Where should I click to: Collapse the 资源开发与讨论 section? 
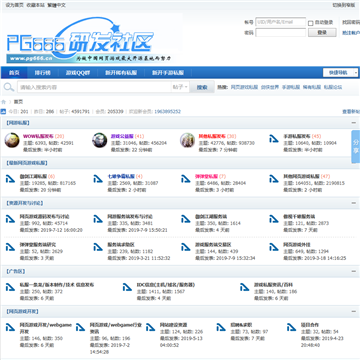point(354,203)
